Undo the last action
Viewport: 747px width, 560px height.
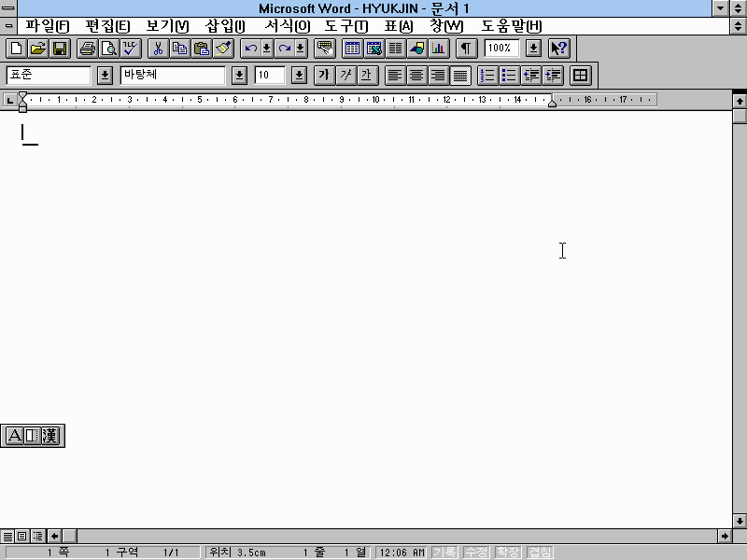coord(251,49)
